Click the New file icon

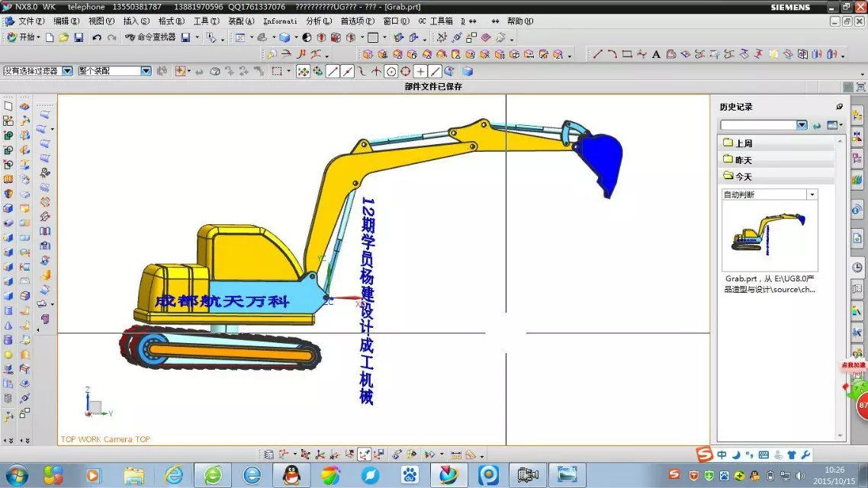click(50, 37)
